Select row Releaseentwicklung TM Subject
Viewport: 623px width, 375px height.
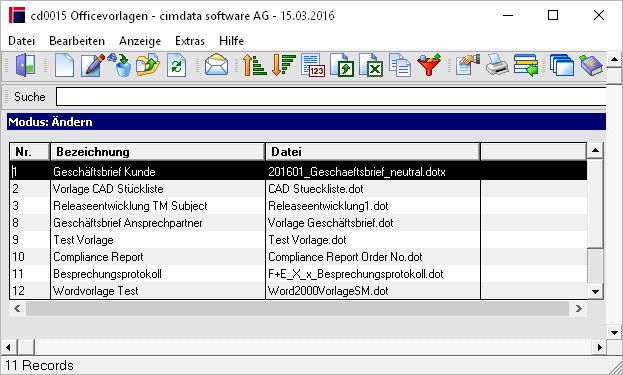pos(298,206)
